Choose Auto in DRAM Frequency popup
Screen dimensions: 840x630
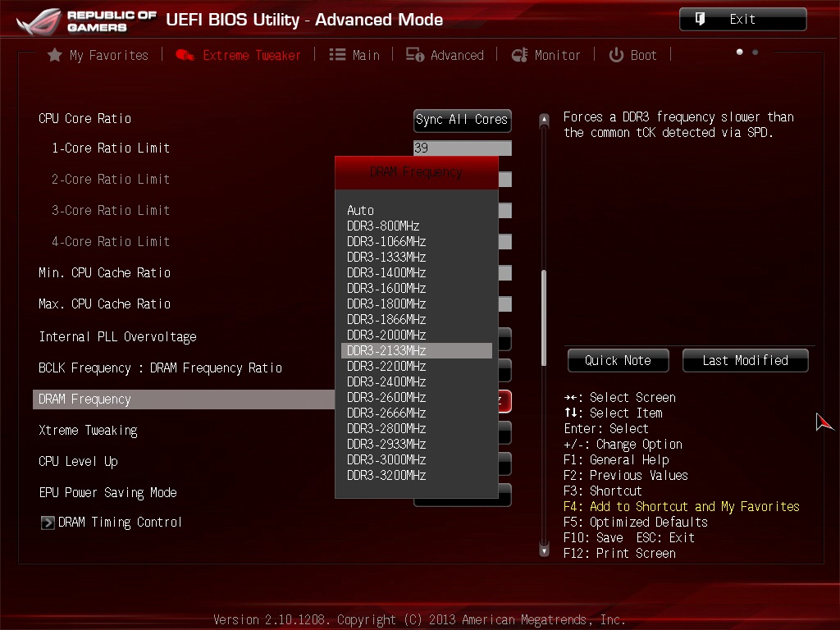[x=361, y=211]
